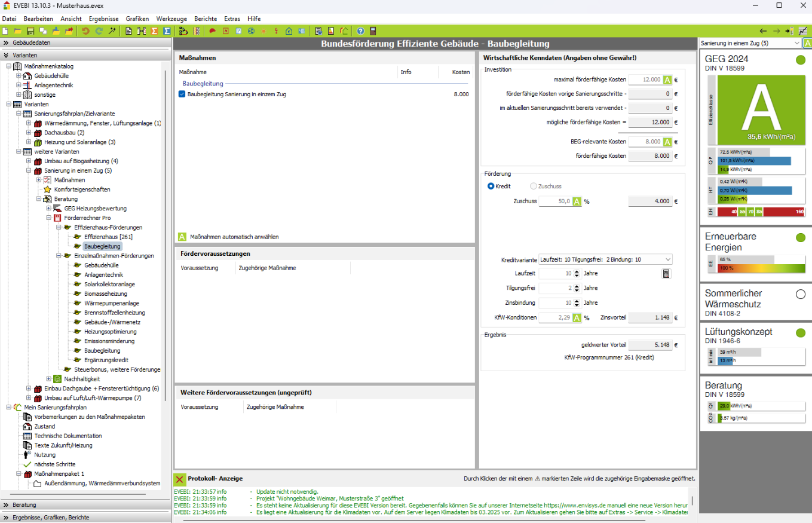Expand the Dachausbau (2) tree node

[x=28, y=132]
